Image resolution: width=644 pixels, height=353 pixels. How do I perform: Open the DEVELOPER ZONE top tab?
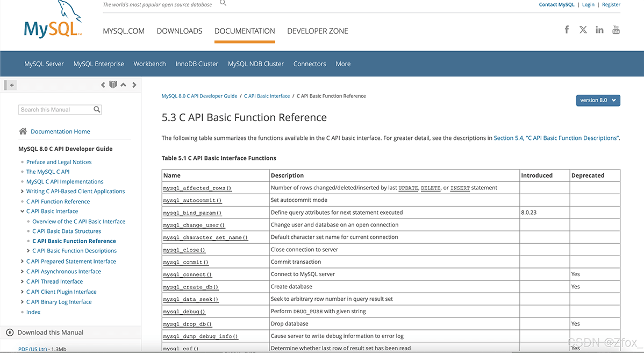click(x=318, y=31)
